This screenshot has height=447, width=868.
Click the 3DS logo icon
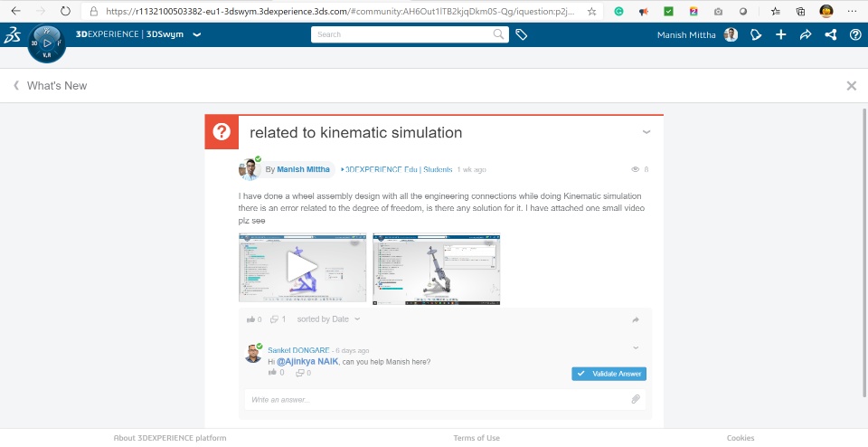pos(12,35)
